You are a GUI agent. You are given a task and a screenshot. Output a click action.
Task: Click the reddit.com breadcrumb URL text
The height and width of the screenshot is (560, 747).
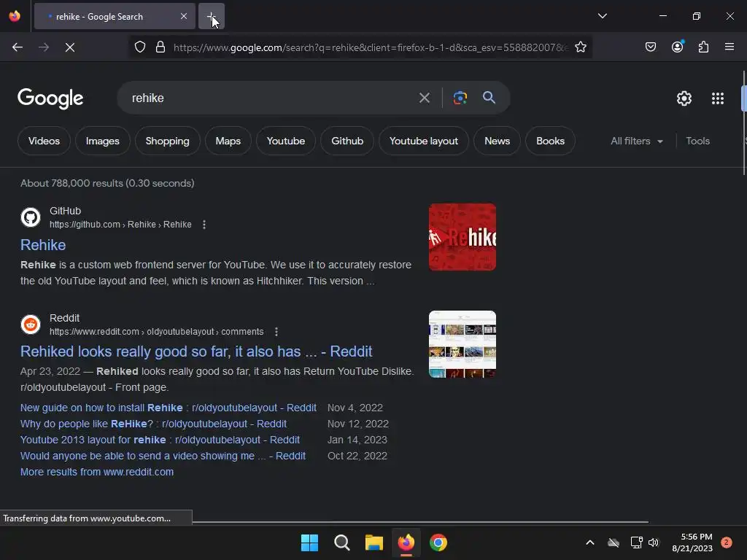156,332
